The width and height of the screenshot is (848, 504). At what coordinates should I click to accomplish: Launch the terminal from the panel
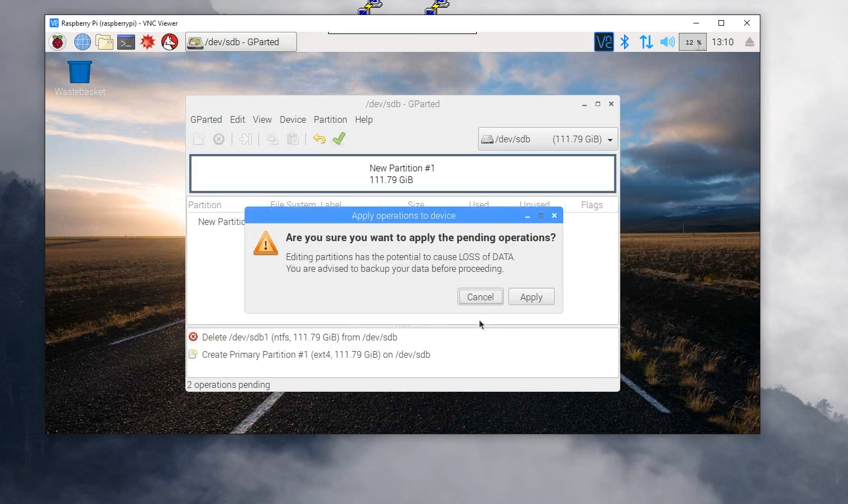[126, 42]
